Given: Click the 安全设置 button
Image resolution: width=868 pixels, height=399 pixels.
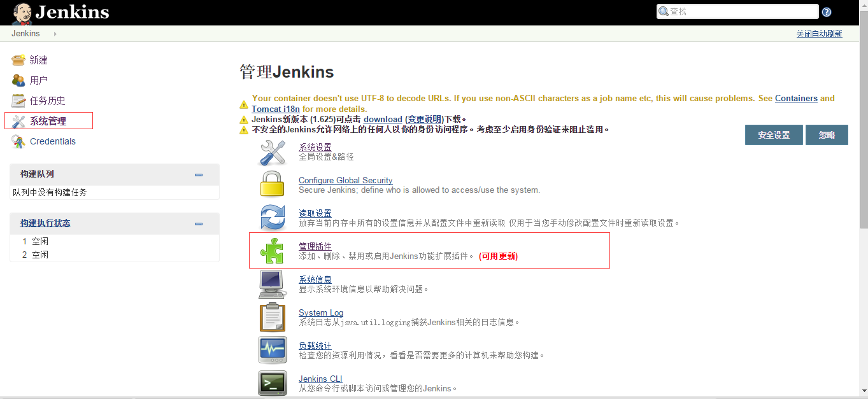Looking at the screenshot, I should point(774,135).
